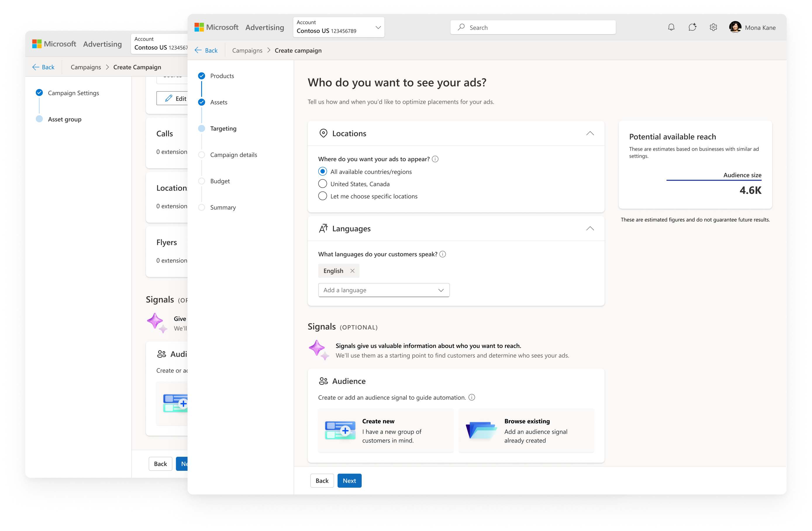Click the search magnifier icon
The height and width of the screenshot is (531, 812).
tap(461, 27)
